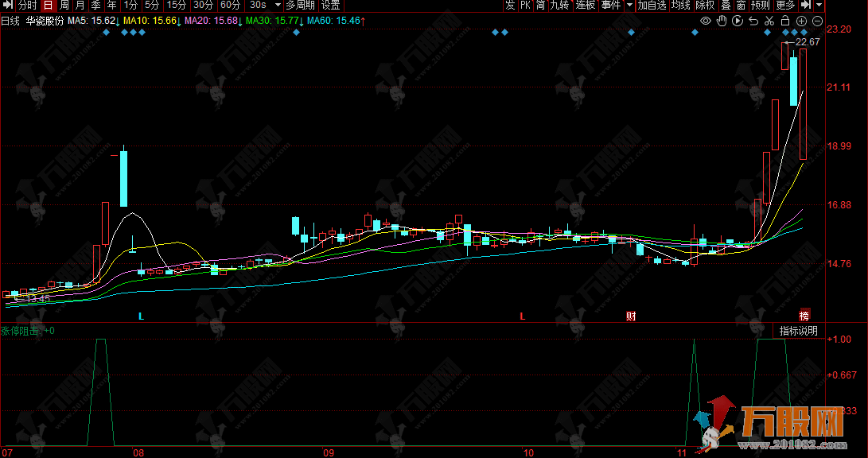Zoom in with the plus icon
The image size is (868, 458).
pos(801,21)
